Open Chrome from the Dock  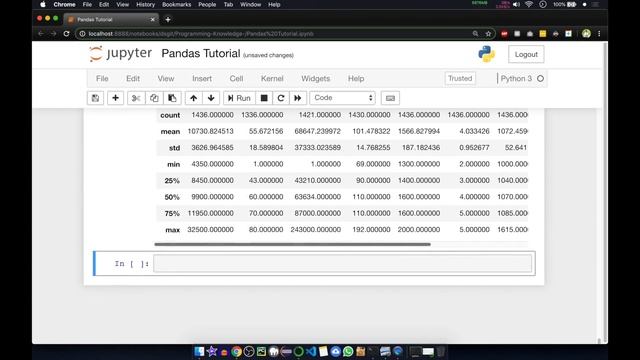coord(236,351)
